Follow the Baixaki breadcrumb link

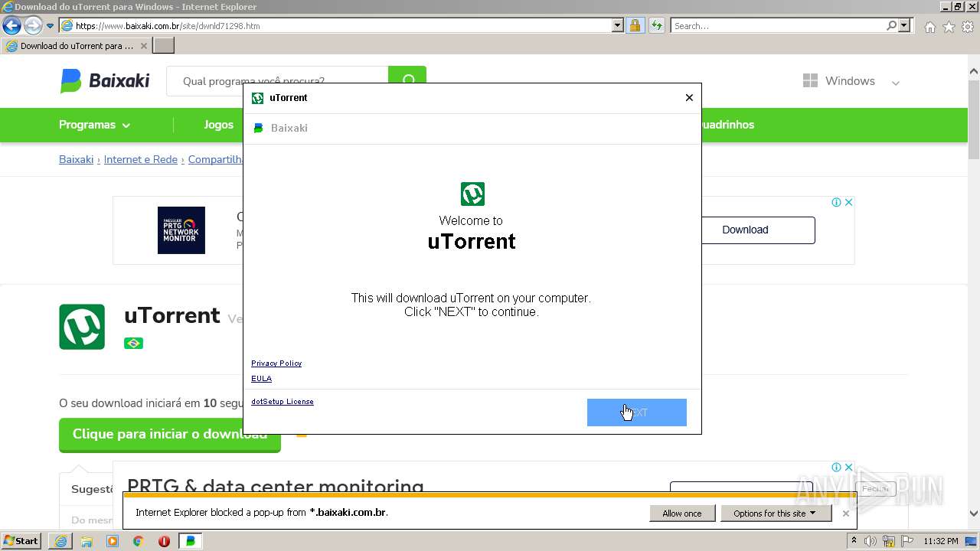click(x=76, y=160)
